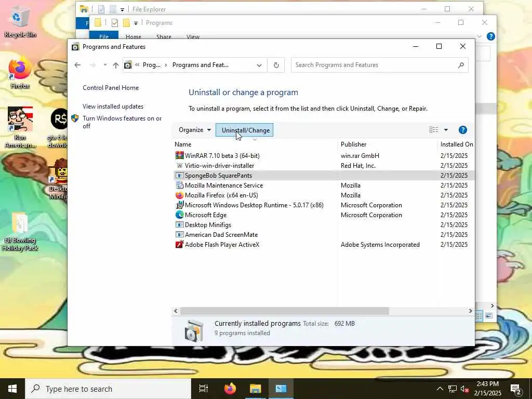The image size is (532, 399).
Task: Expand the address bar history dropdown
Action: coord(259,65)
